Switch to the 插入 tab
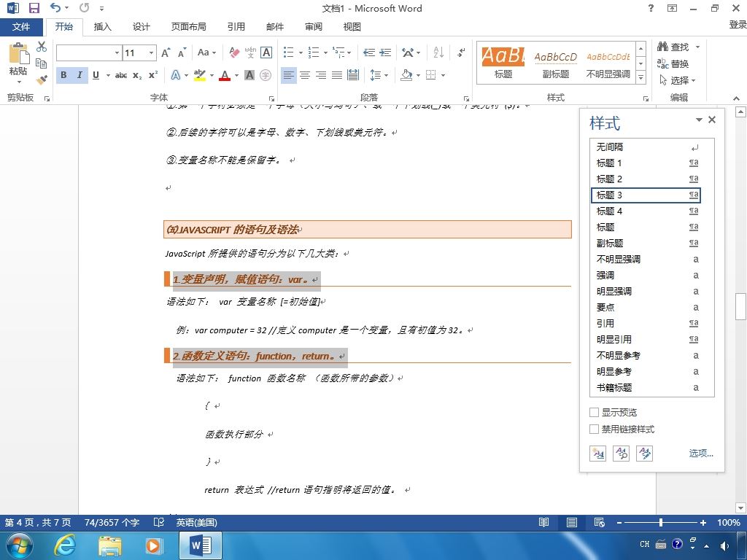This screenshot has height=560, width=747. pos(102,27)
